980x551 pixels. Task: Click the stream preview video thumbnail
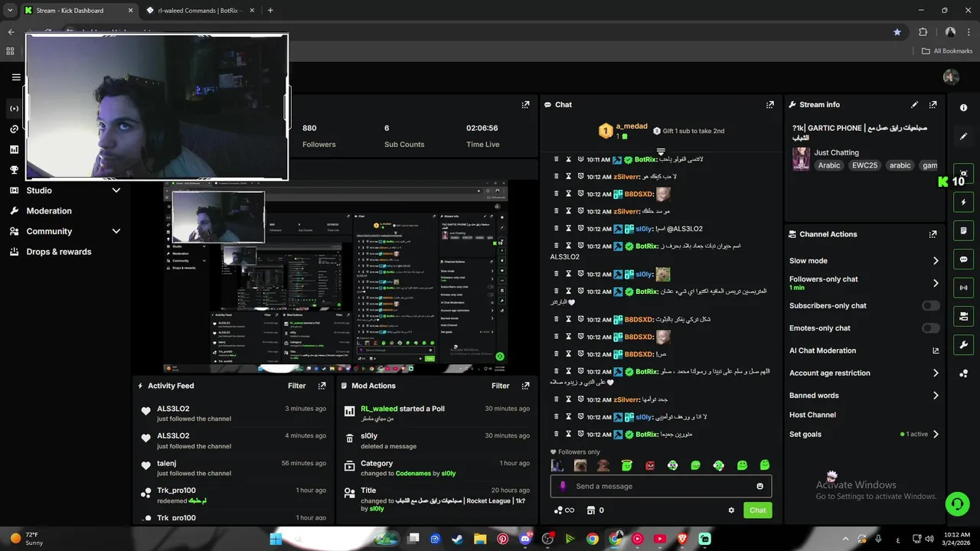coord(335,277)
